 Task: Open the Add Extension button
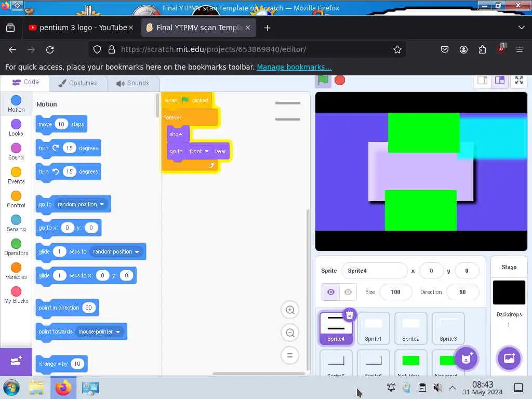[x=16, y=362]
